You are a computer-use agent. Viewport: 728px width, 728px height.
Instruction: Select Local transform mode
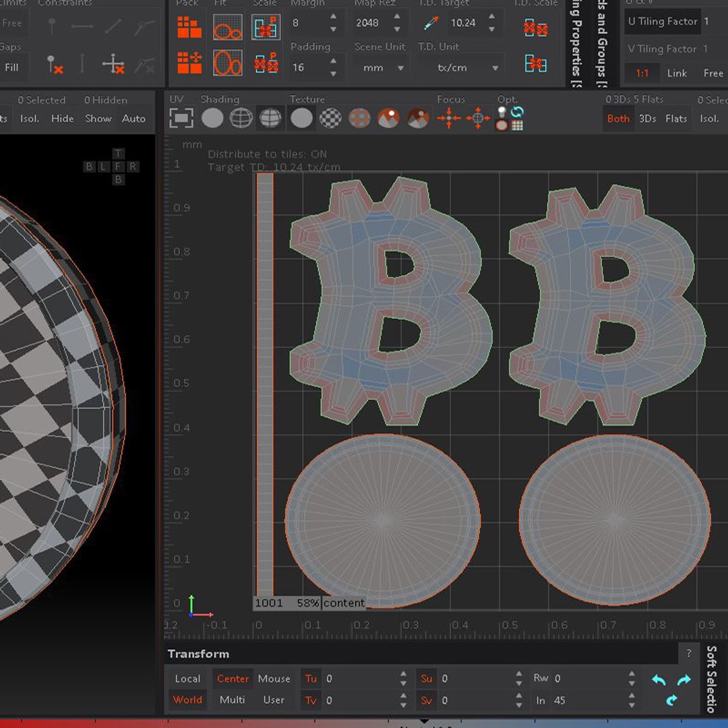coord(187,679)
